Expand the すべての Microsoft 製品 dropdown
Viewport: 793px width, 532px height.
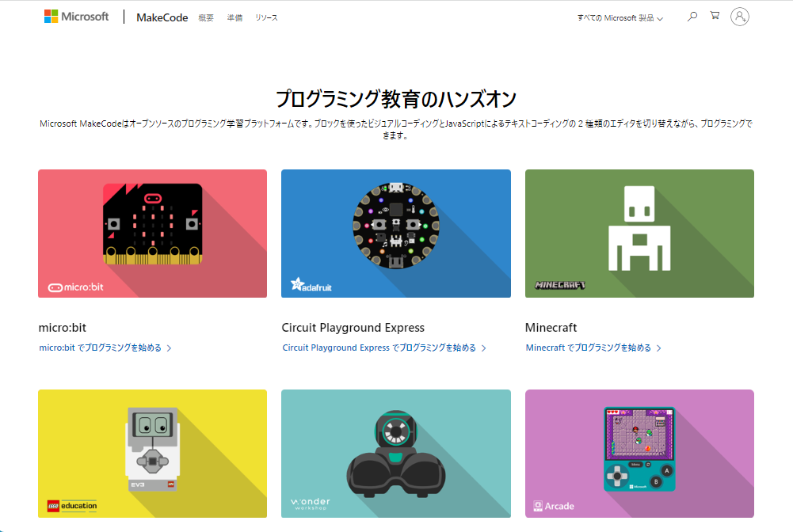(x=620, y=17)
